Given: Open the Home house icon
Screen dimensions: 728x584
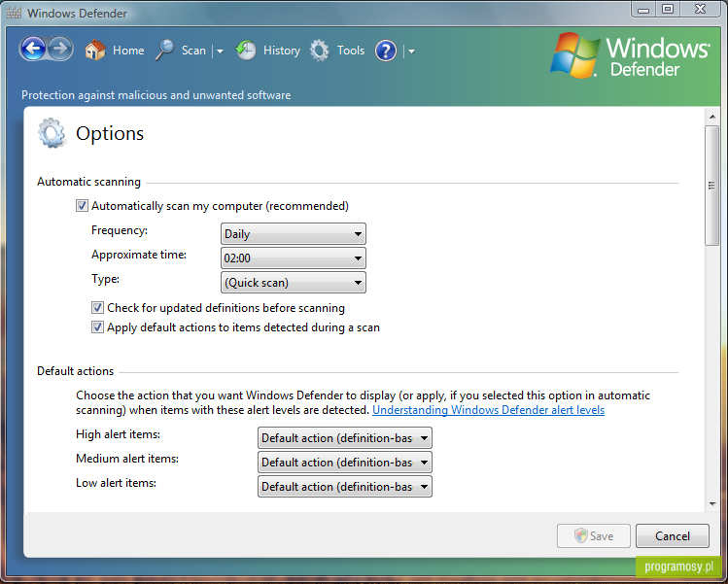Looking at the screenshot, I should pos(95,50).
